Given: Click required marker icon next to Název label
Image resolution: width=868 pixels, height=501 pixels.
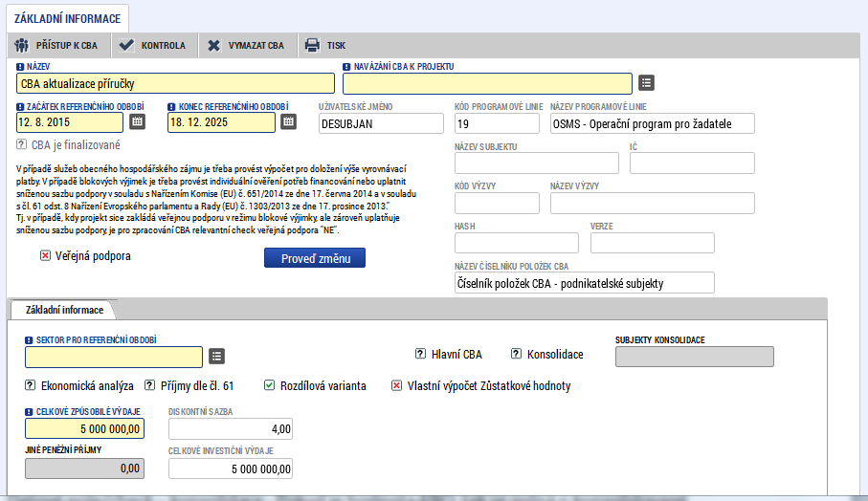Looking at the screenshot, I should [20, 67].
